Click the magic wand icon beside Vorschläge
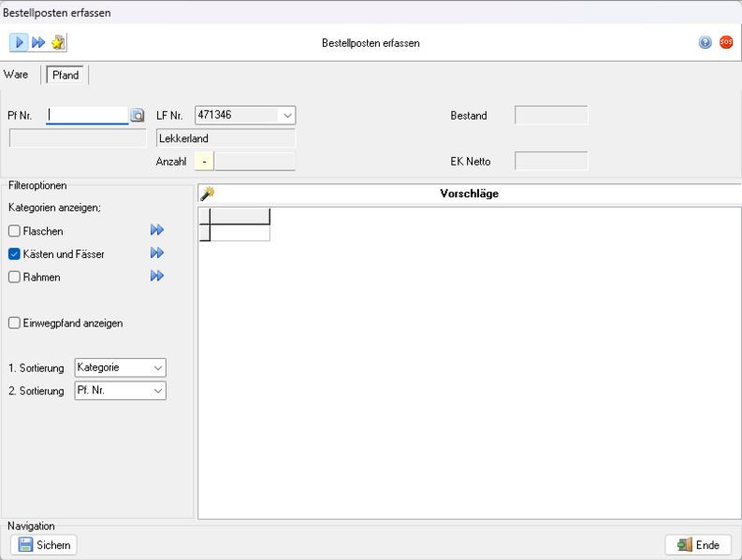The width and height of the screenshot is (742, 560). [208, 194]
